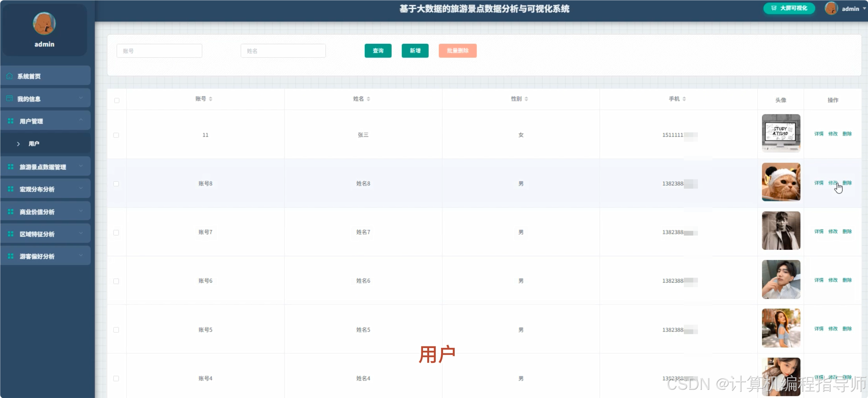Check the select-all checkbox in table header
Viewport: 868px width, 398px height.
tap(116, 100)
